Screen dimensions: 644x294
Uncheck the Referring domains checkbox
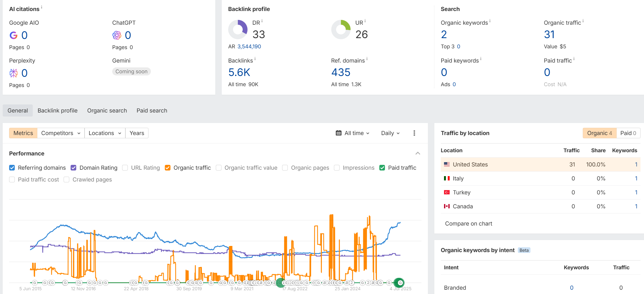[x=12, y=168]
